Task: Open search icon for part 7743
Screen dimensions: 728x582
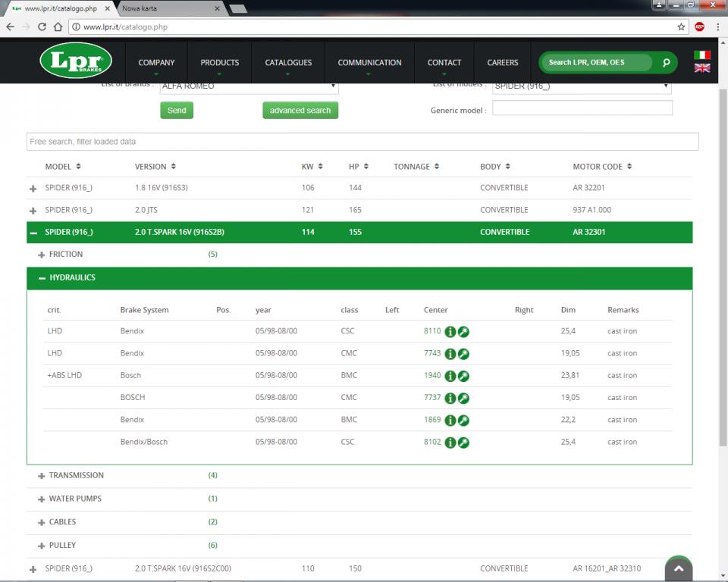Action: point(463,354)
